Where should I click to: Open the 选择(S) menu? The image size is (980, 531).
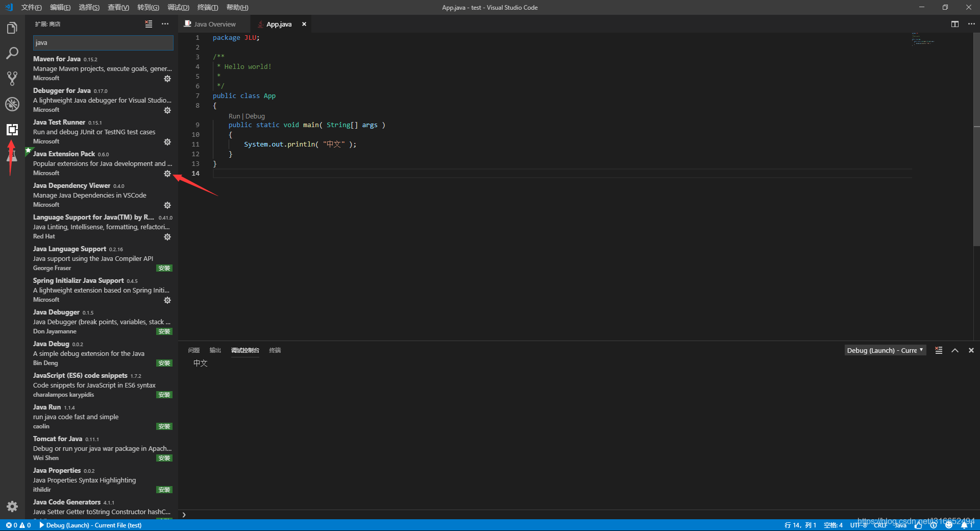[89, 7]
